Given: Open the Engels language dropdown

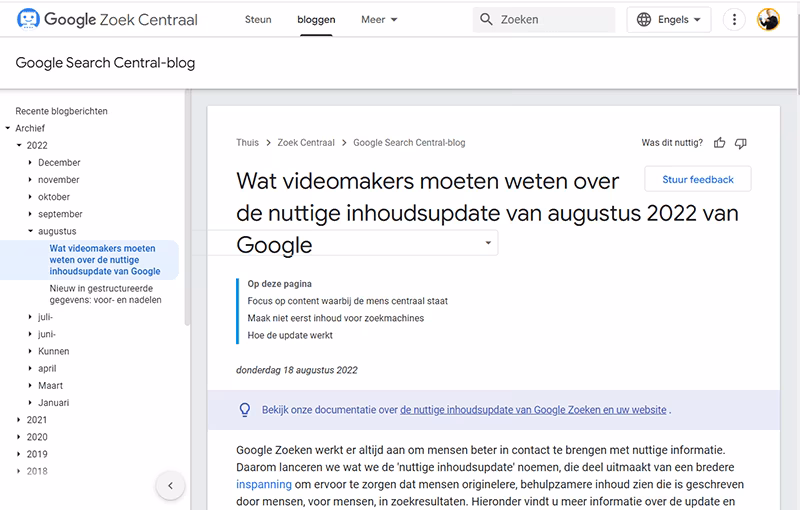Looking at the screenshot, I should pos(669,19).
